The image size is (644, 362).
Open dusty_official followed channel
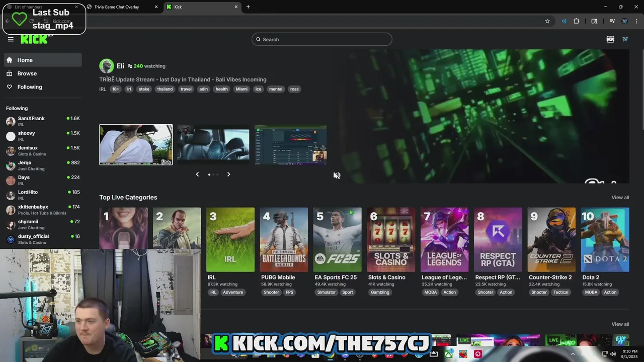pos(43,239)
